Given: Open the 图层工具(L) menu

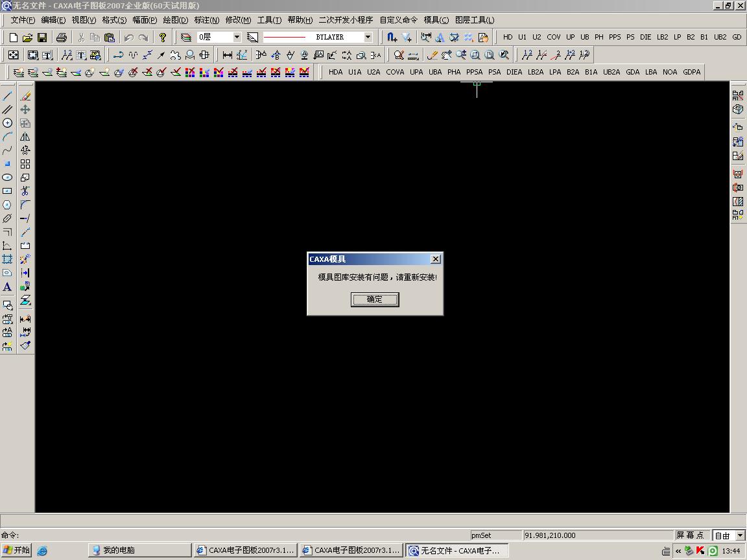Looking at the screenshot, I should [x=475, y=20].
